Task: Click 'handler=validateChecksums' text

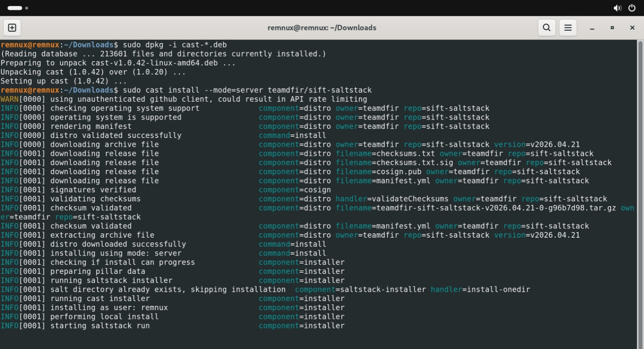Action: 392,199
